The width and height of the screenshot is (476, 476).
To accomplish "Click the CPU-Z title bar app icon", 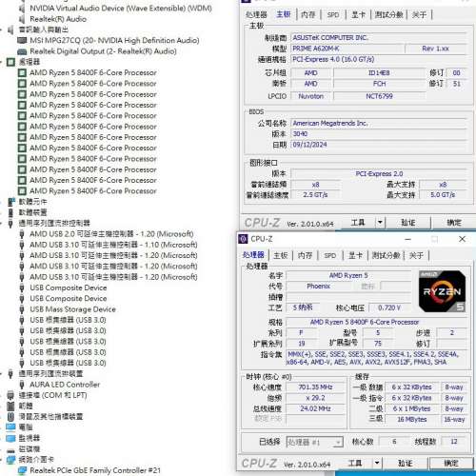I will [243, 239].
